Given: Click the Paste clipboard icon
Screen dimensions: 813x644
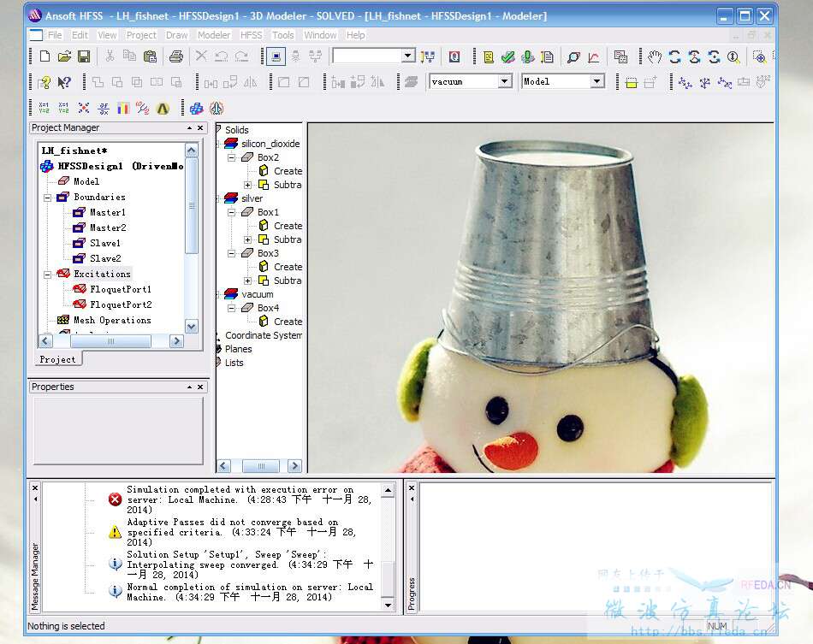Looking at the screenshot, I should coord(150,56).
